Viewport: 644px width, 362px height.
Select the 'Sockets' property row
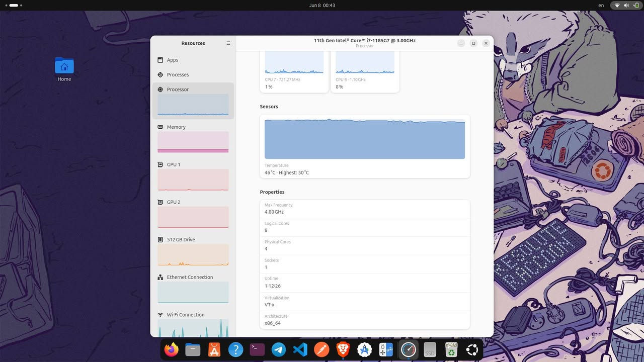pos(365,264)
